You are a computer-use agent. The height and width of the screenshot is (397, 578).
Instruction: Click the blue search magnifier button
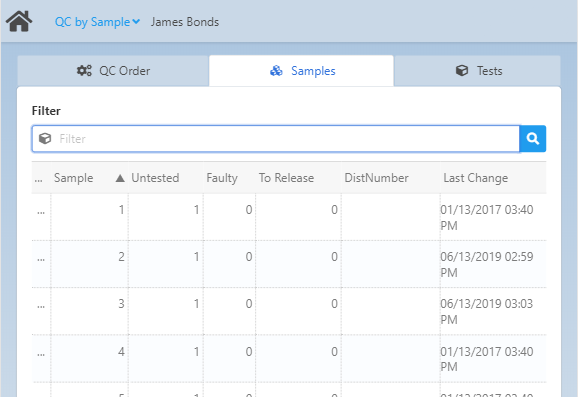(x=532, y=139)
